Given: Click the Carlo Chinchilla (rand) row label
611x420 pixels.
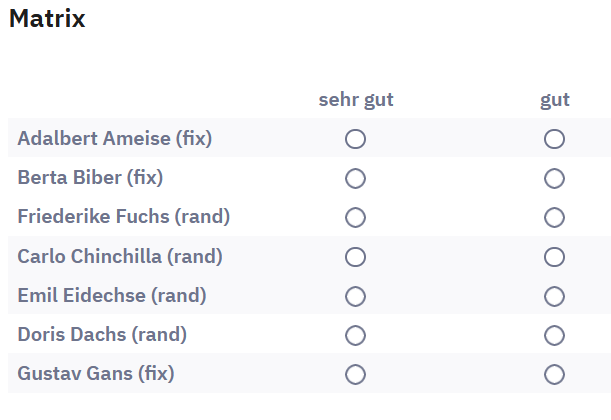Looking at the screenshot, I should click(120, 257).
